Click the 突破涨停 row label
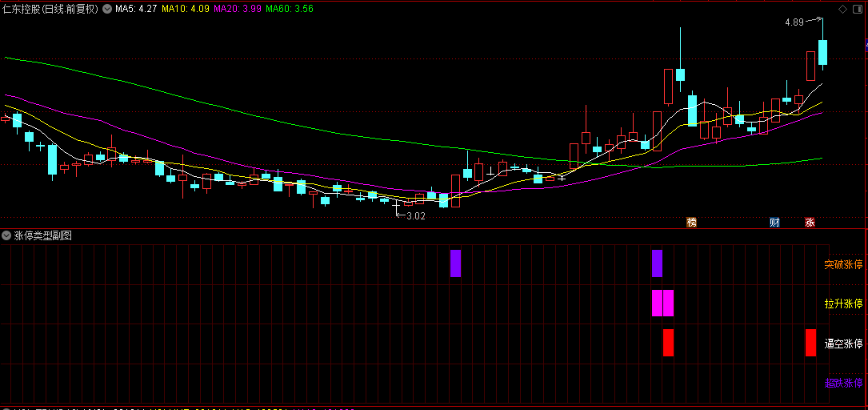Image resolution: width=868 pixels, height=410 pixels. tap(843, 264)
